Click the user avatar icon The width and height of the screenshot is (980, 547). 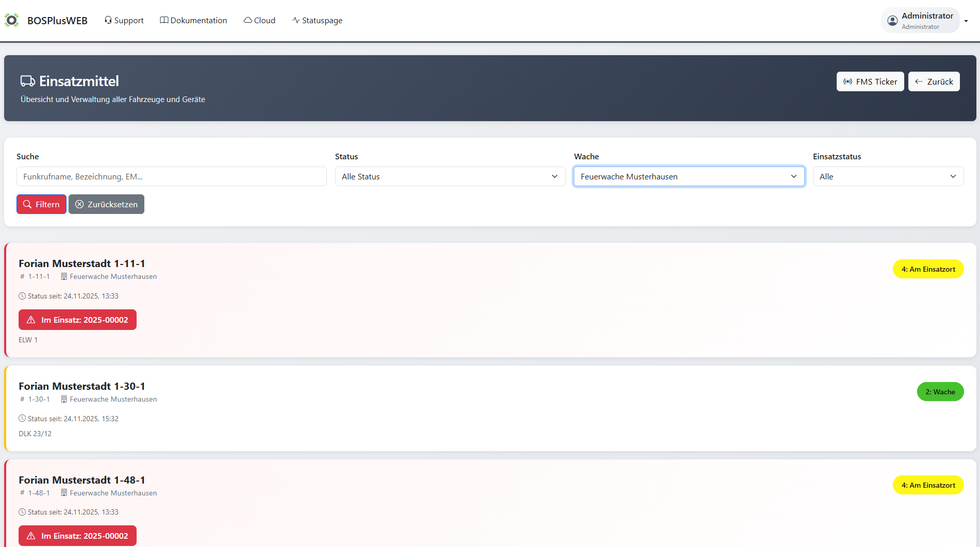[892, 21]
